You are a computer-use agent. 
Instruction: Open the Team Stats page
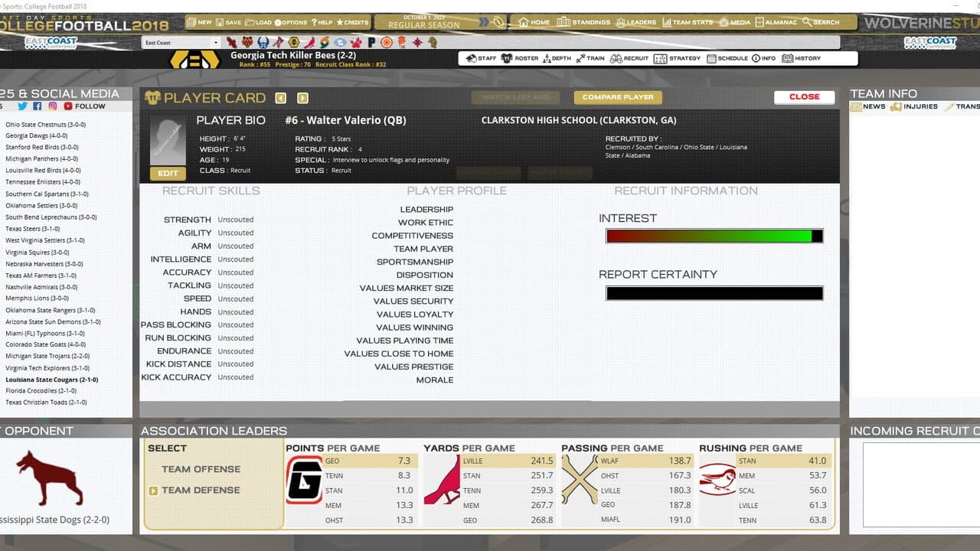pyautogui.click(x=688, y=22)
